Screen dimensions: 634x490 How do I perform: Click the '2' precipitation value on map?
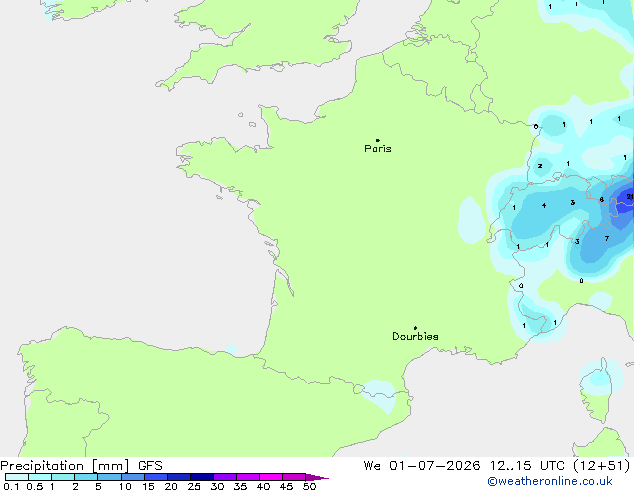[x=540, y=166]
